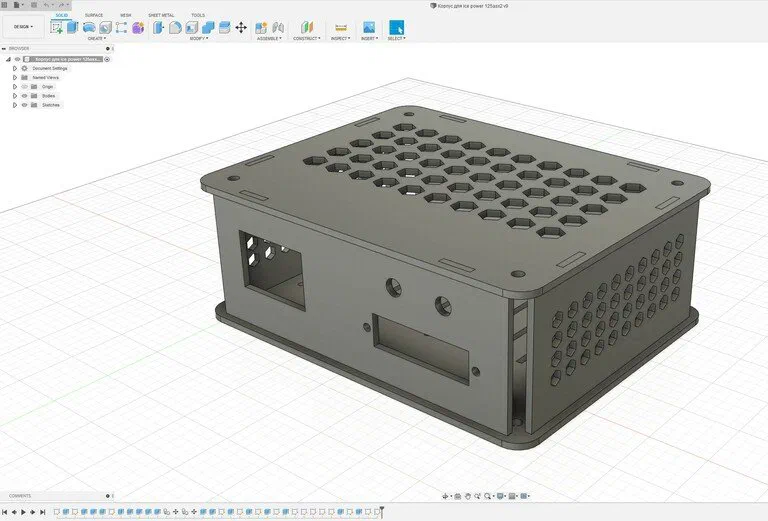This screenshot has height=521, width=768.
Task: Step timeline forward one feature
Action: click(x=33, y=512)
